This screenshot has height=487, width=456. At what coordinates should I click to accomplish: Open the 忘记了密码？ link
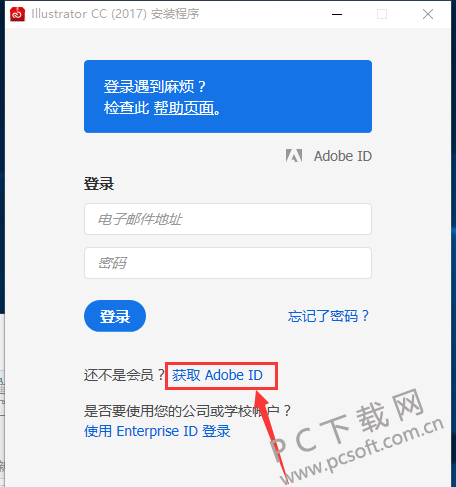coord(329,316)
